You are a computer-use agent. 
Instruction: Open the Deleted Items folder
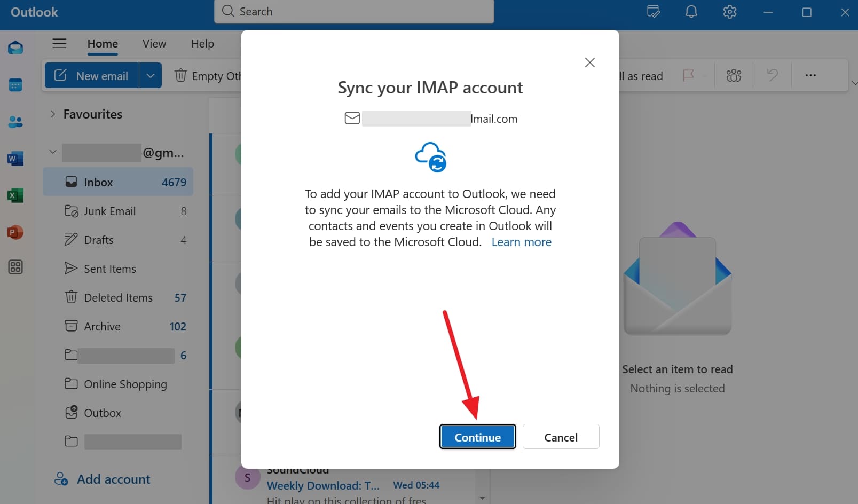point(118,297)
